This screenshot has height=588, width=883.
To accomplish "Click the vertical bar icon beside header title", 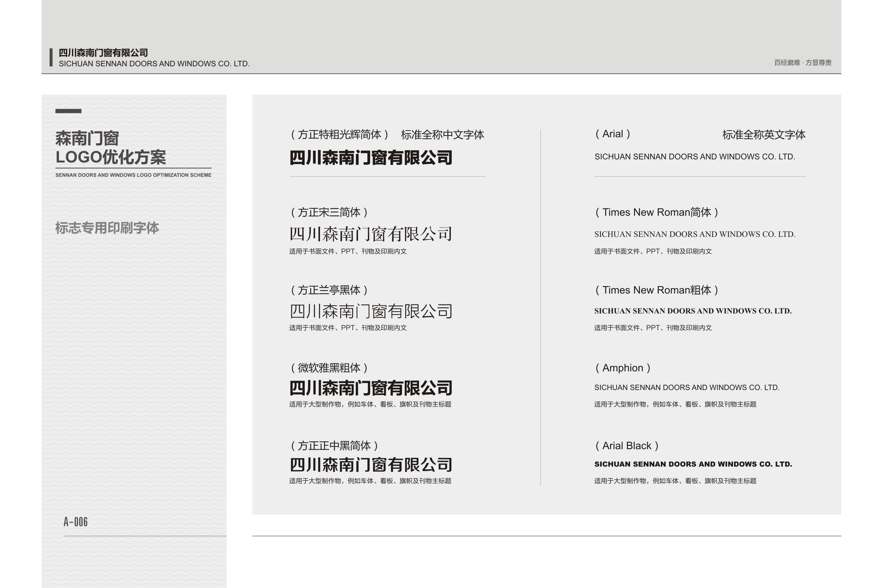I will click(x=51, y=57).
